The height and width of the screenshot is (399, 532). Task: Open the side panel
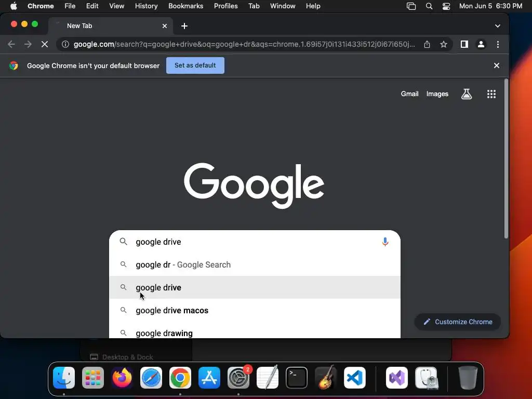click(x=464, y=44)
